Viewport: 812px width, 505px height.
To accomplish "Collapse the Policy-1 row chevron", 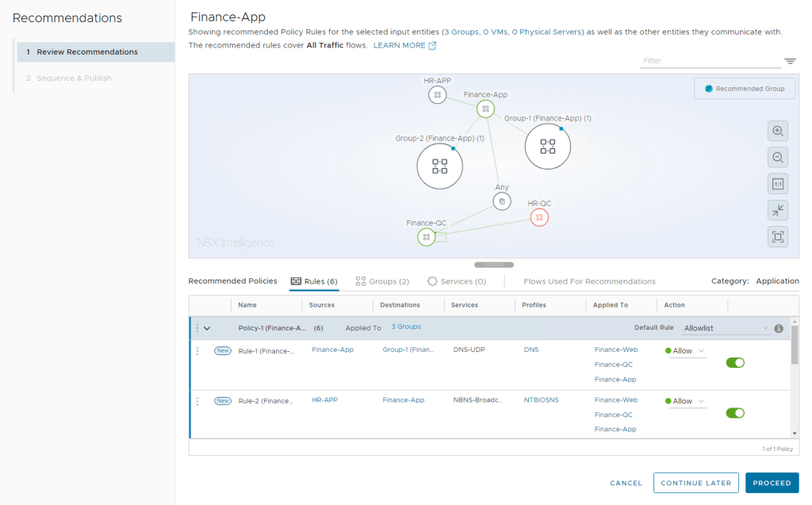I will [207, 328].
